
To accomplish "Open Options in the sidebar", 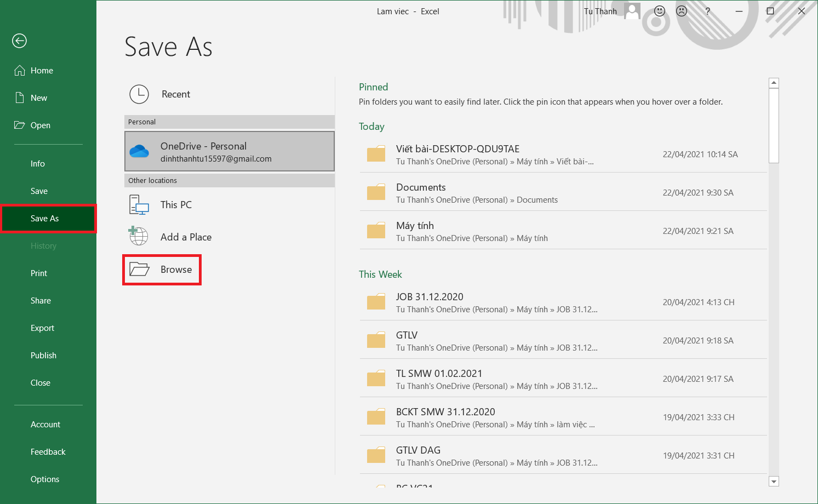I will tap(45, 479).
